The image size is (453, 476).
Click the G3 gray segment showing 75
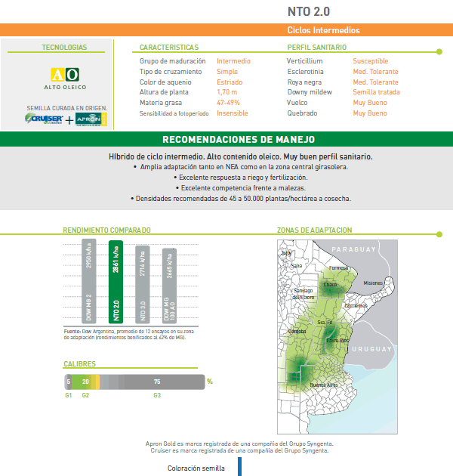[x=156, y=382]
